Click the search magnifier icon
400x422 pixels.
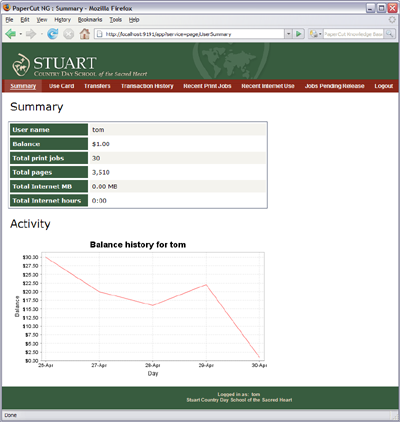point(389,34)
